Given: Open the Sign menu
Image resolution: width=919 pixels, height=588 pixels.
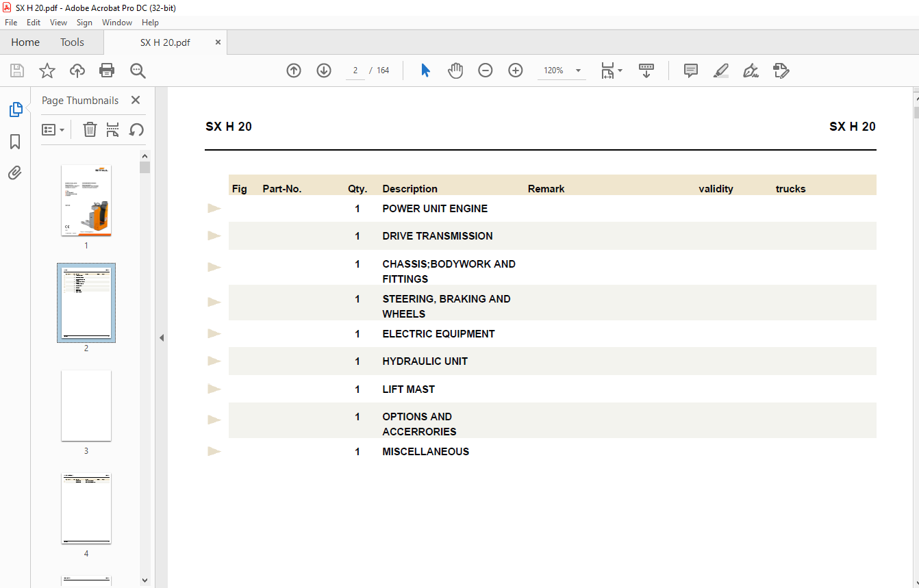Looking at the screenshot, I should pos(84,23).
